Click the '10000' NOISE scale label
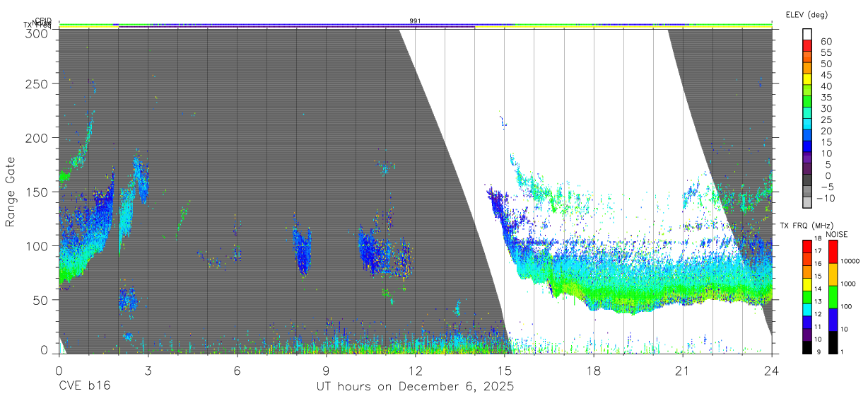The height and width of the screenshot is (401, 868). (851, 261)
